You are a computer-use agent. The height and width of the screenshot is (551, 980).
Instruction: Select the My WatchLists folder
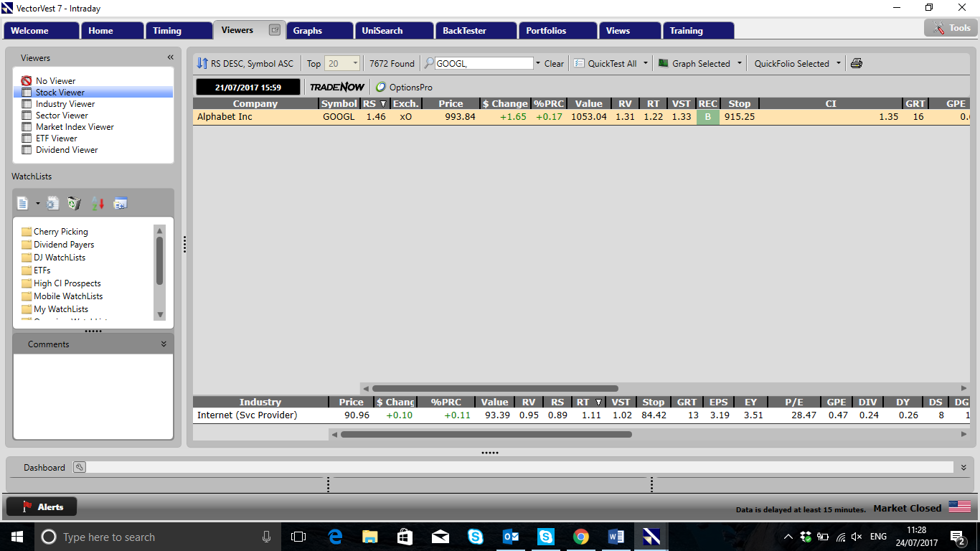(55, 309)
